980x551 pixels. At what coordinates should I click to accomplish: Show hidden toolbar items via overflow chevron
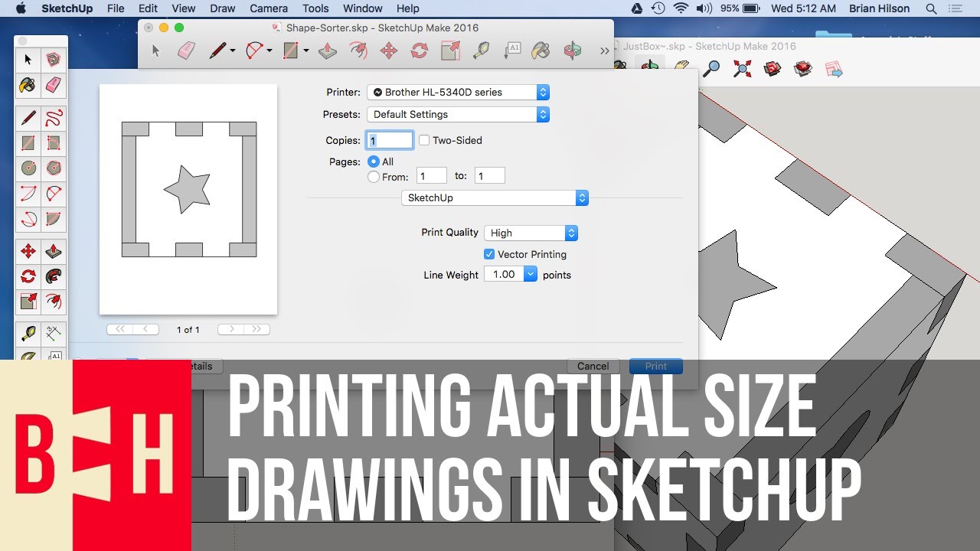[604, 51]
